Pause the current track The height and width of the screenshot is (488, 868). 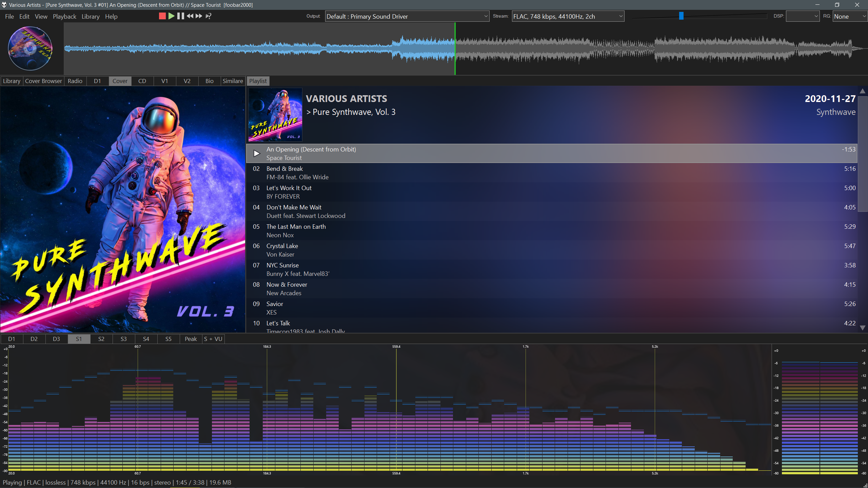coord(180,16)
